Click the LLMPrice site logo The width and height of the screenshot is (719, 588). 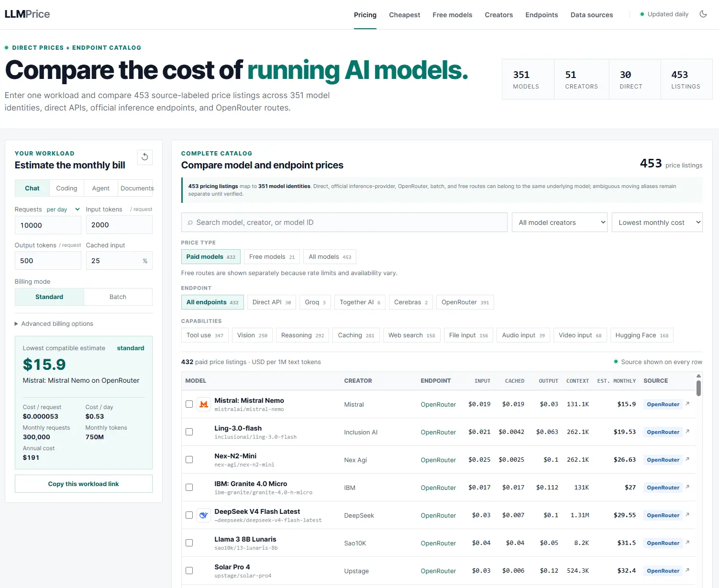point(27,14)
